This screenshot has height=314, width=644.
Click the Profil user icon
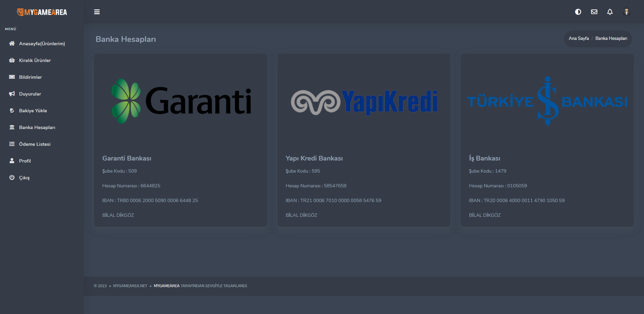tap(12, 161)
